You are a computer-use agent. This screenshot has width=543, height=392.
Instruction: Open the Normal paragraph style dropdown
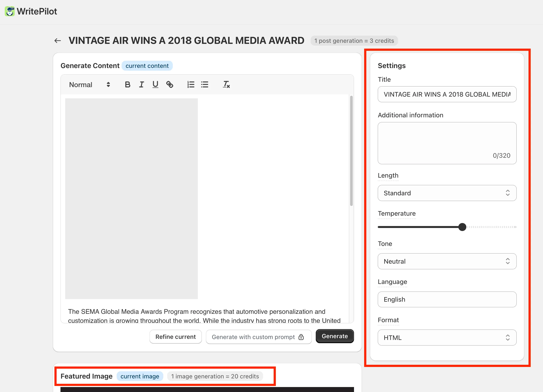(90, 84)
